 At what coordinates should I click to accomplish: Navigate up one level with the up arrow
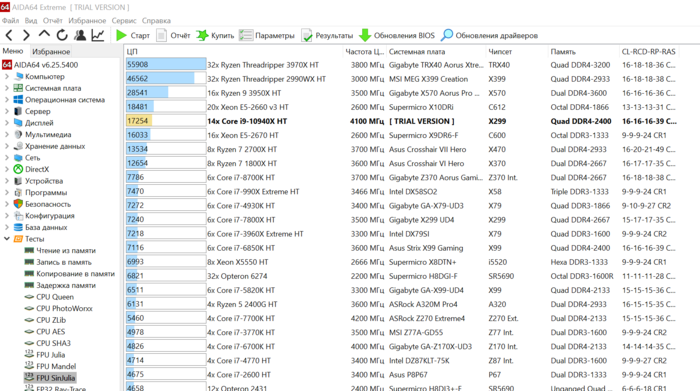(x=44, y=34)
